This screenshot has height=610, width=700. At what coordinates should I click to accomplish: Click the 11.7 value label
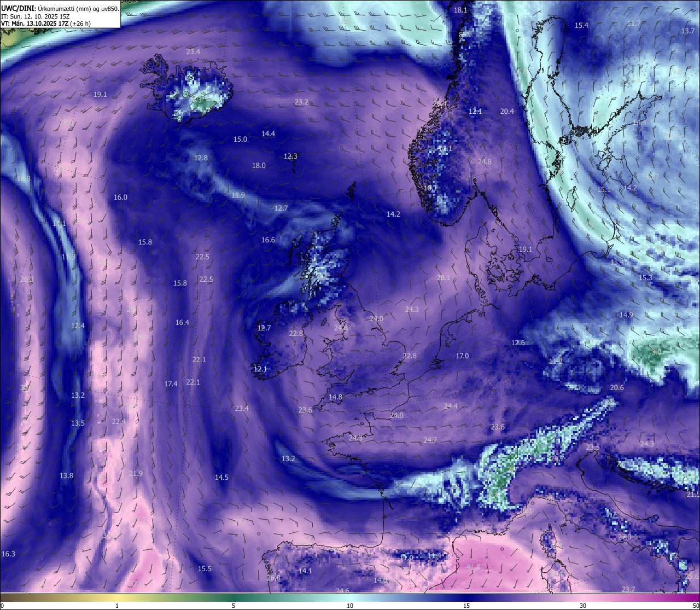[x=633, y=24]
